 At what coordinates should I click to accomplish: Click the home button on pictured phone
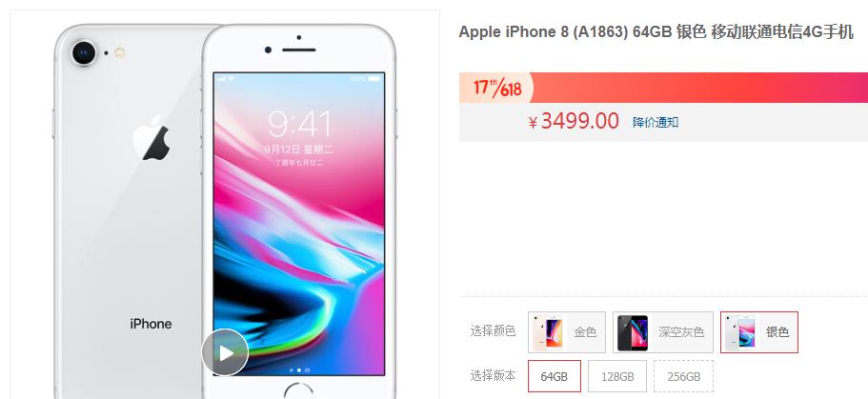299,391
